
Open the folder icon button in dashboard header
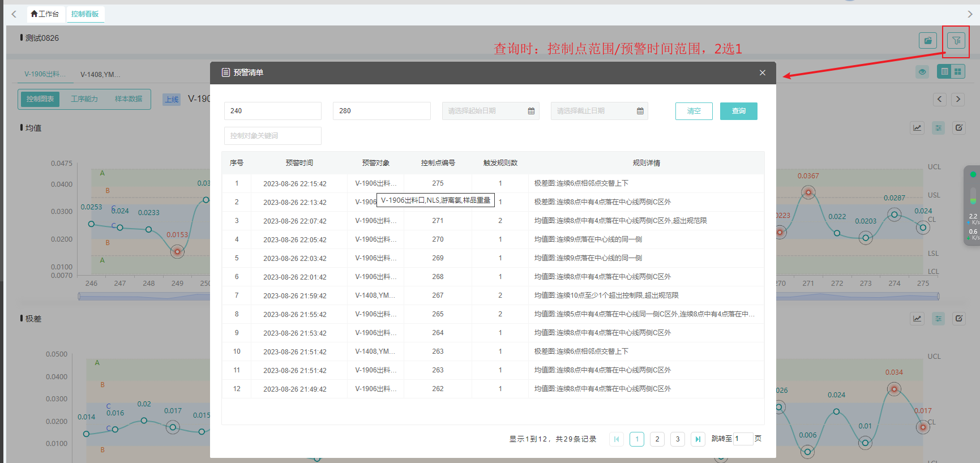coord(928,41)
